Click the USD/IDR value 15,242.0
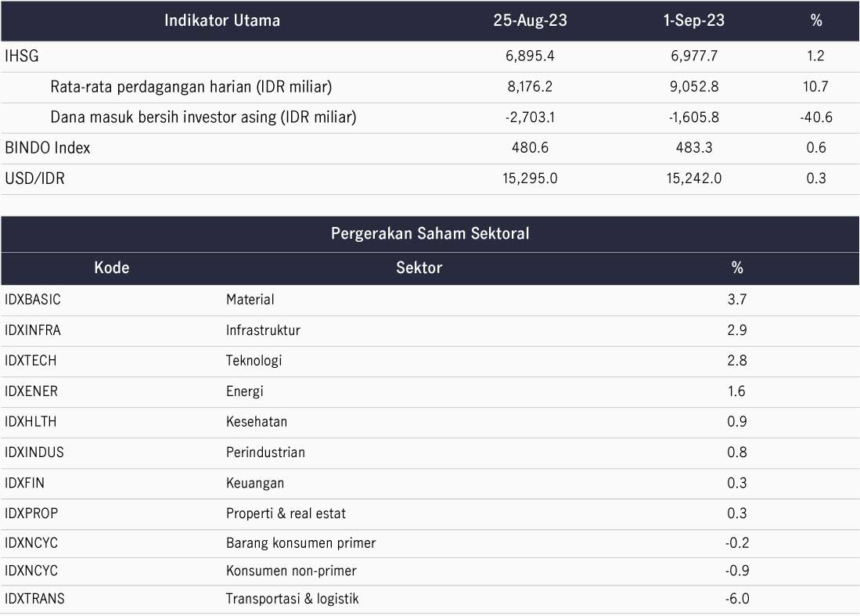Viewport: 860px width, 616px height. click(694, 178)
